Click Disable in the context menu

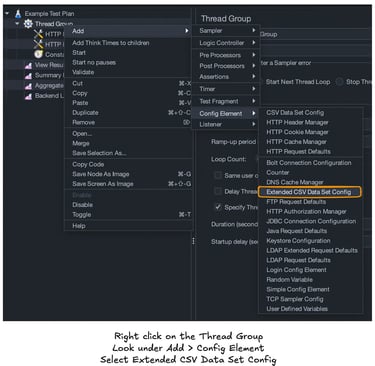tap(128, 205)
